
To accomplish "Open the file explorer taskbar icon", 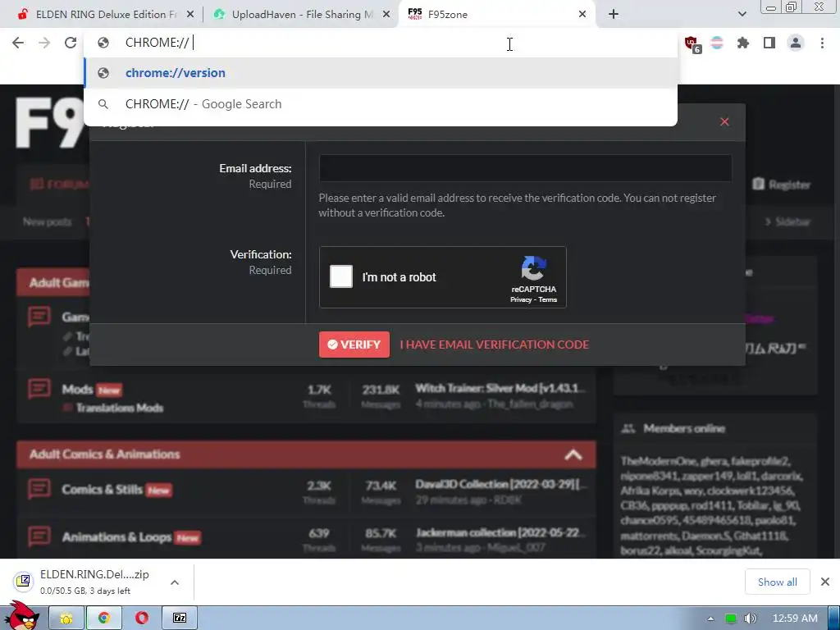I will pyautogui.click(x=66, y=619).
